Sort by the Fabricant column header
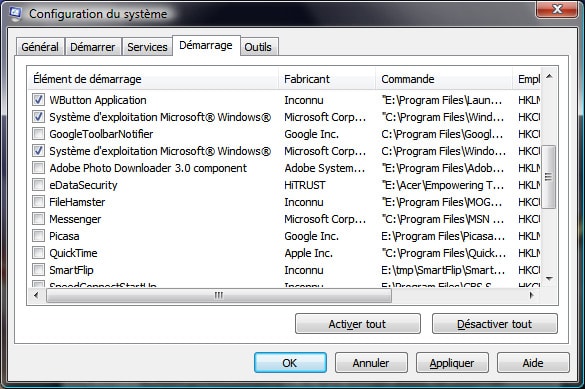The height and width of the screenshot is (389, 585). (x=327, y=79)
